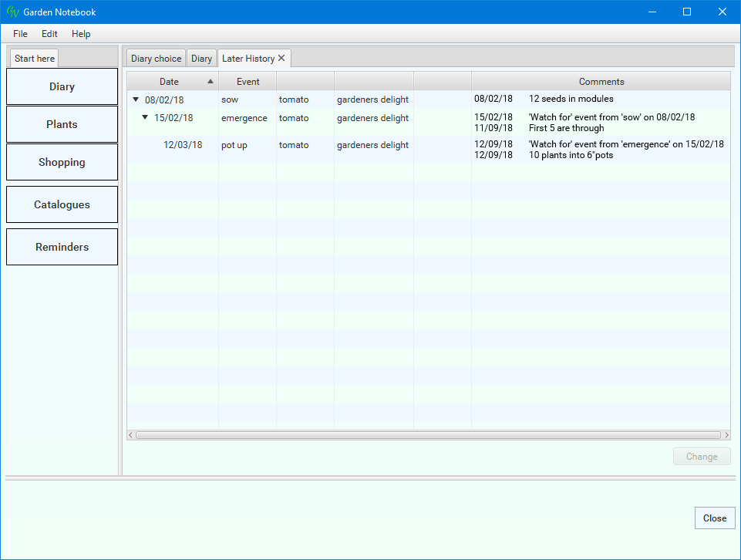
Task: Click the Comments column header
Action: [x=601, y=81]
